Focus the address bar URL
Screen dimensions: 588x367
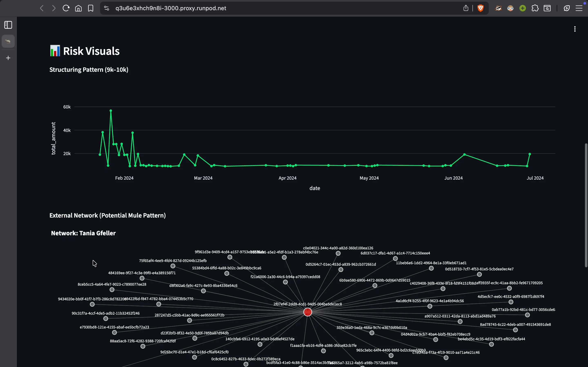pos(171,8)
